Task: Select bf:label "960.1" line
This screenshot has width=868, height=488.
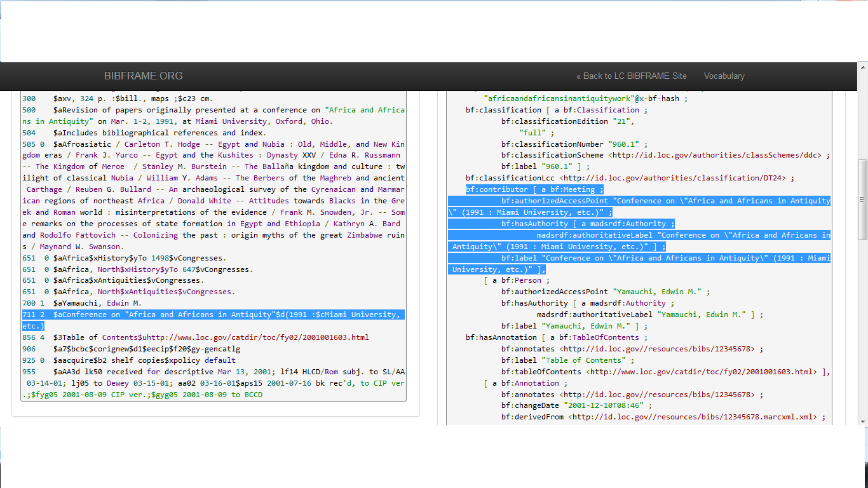Action: (x=545, y=167)
